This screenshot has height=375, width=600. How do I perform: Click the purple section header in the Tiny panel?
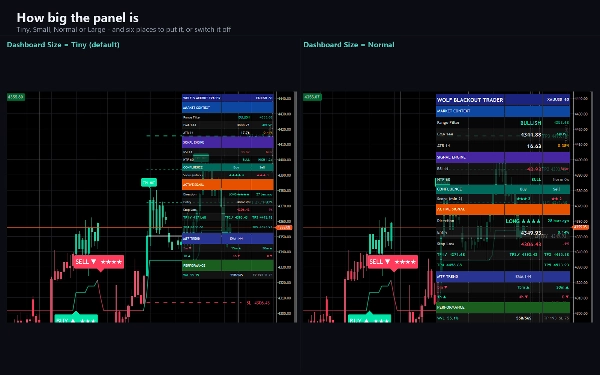click(x=228, y=142)
